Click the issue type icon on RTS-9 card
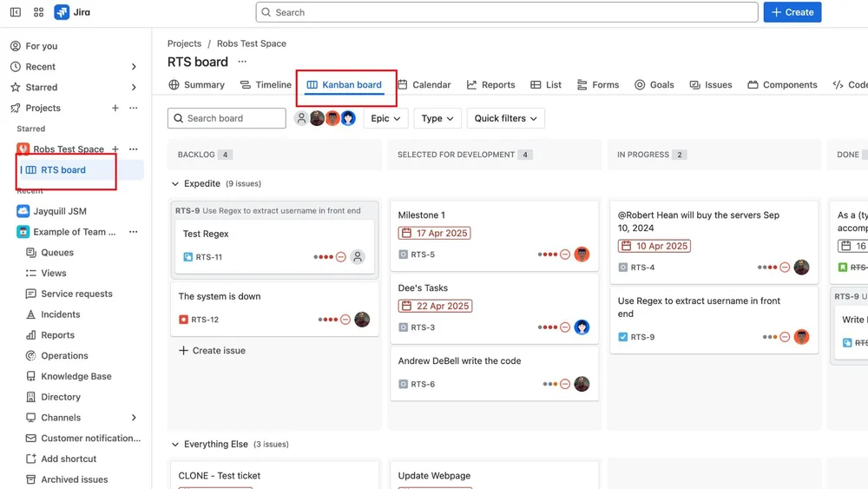 click(x=622, y=337)
